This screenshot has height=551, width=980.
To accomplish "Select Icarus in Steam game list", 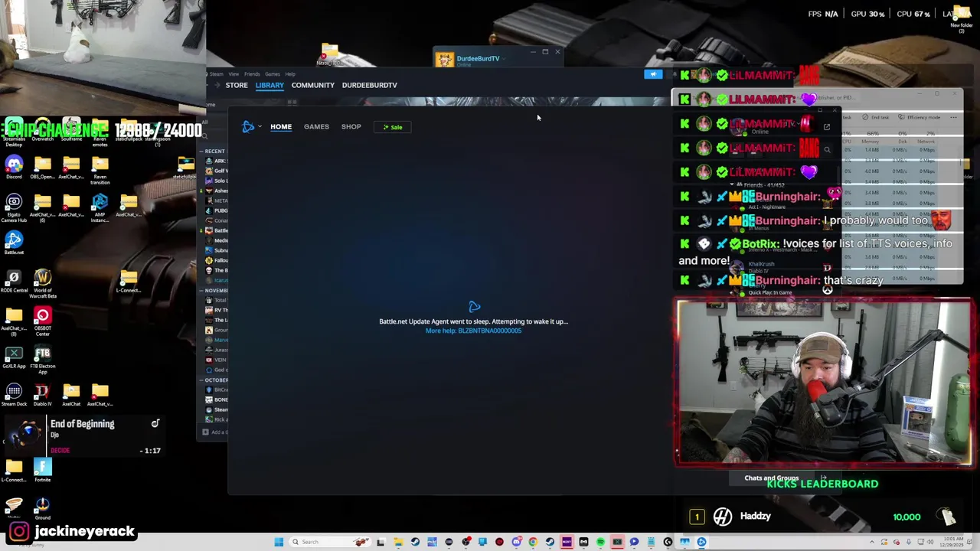I will click(216, 280).
